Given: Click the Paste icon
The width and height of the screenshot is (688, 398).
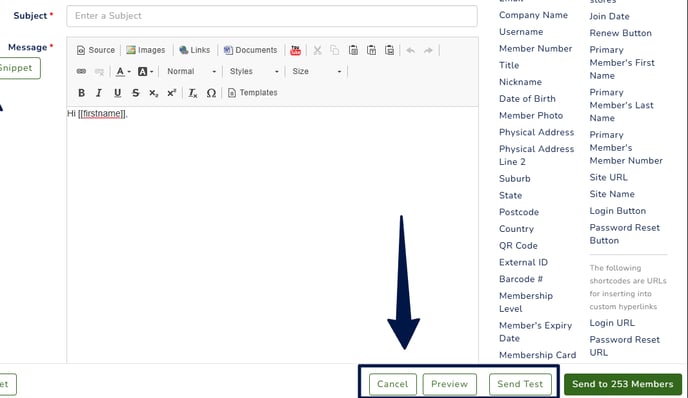Looking at the screenshot, I should [353, 50].
